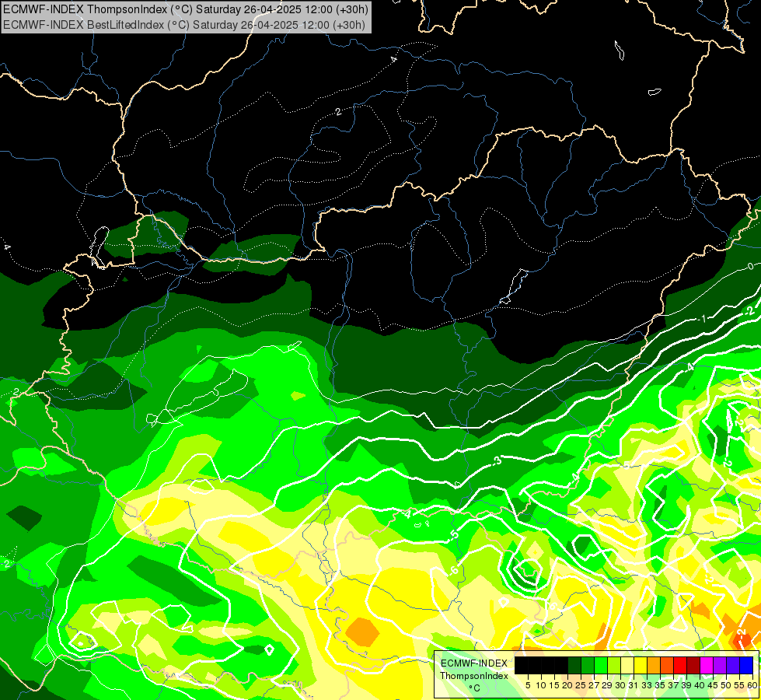Click the legend tick label 45
This screenshot has width=761, height=700.
[714, 685]
